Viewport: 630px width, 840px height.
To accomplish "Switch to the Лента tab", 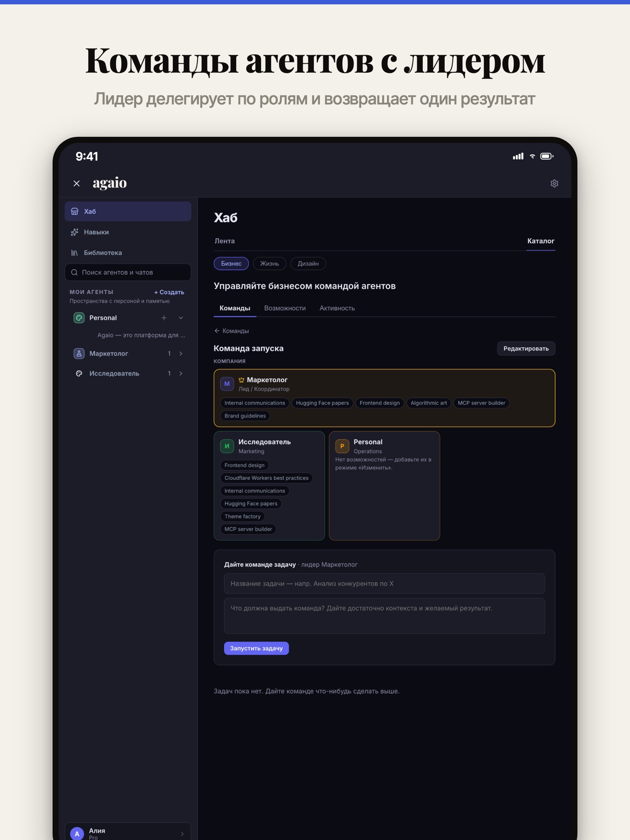I will point(225,241).
